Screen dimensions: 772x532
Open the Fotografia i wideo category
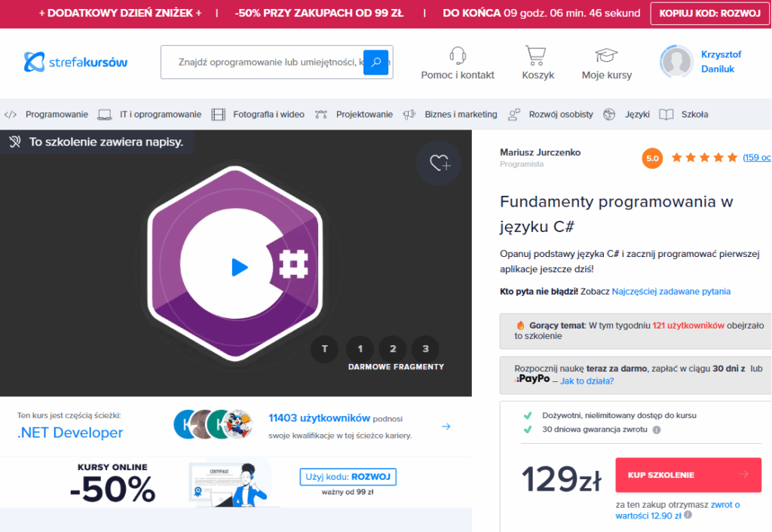pyautogui.click(x=268, y=115)
